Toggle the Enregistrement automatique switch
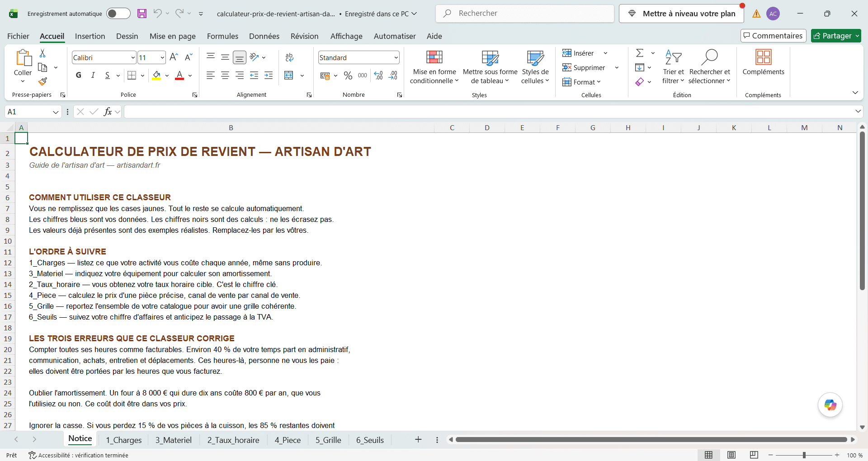Screen dimensions: 868x461 click(x=118, y=14)
